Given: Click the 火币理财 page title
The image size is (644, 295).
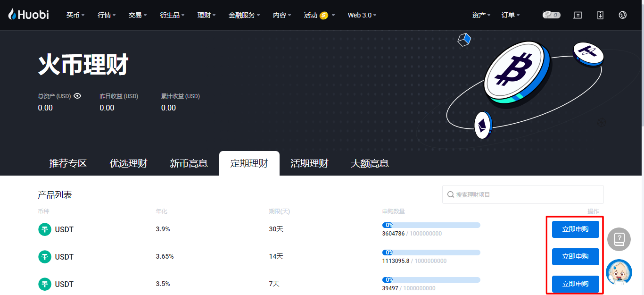Looking at the screenshot, I should (x=83, y=65).
